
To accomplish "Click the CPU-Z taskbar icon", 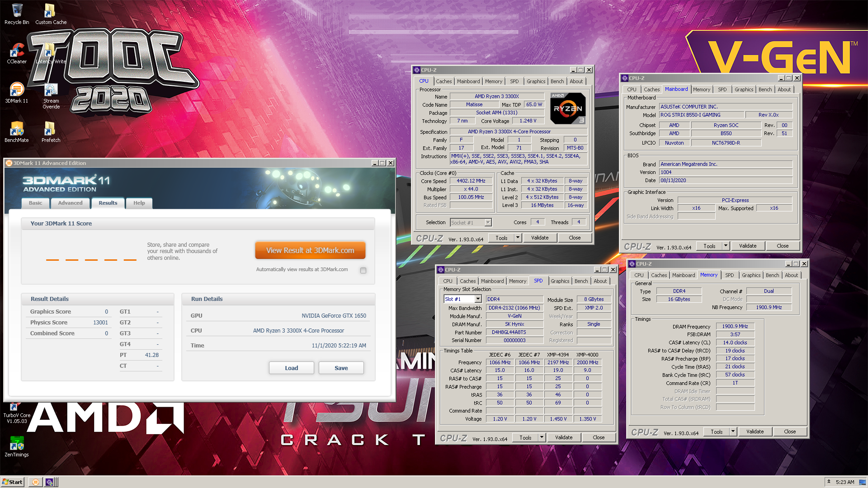I will [49, 482].
